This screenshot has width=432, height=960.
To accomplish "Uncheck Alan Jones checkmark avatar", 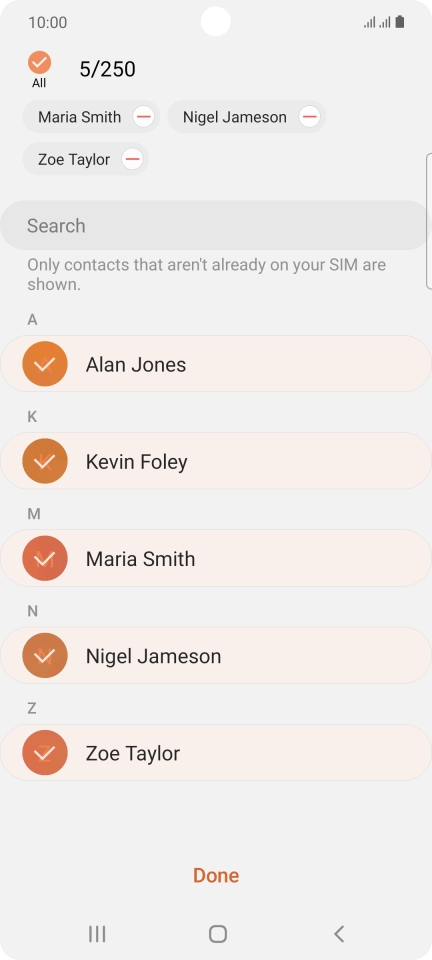I will point(45,364).
